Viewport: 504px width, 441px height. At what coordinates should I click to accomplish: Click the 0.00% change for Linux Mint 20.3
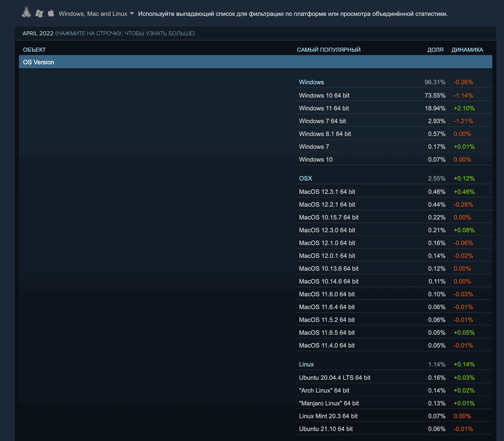coord(462,416)
